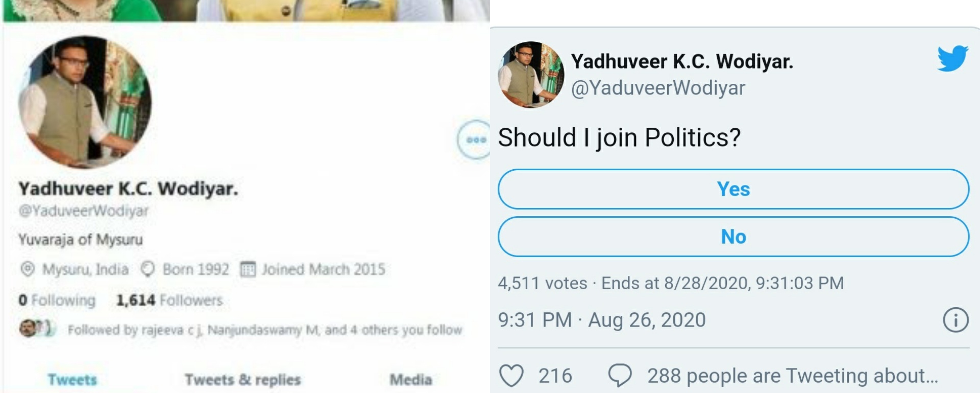
Task: Click the tweet author's small avatar
Action: click(x=531, y=75)
